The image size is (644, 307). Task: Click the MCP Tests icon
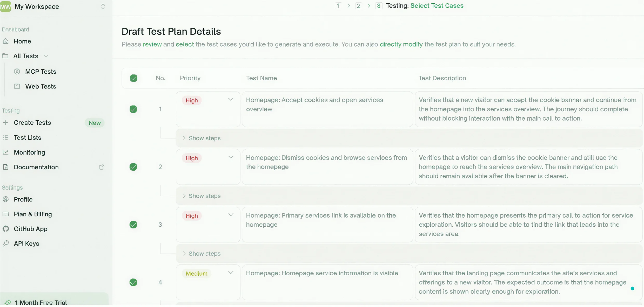click(x=17, y=72)
